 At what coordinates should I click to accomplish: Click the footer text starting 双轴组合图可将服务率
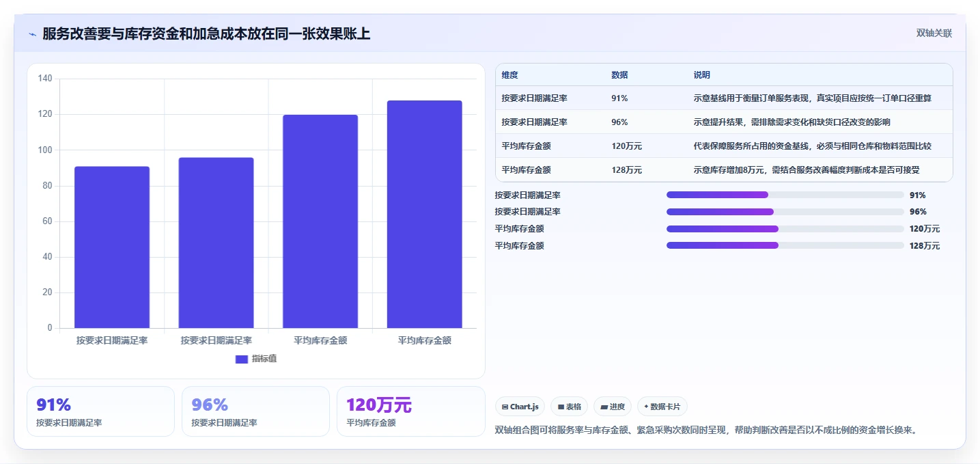[705, 431]
